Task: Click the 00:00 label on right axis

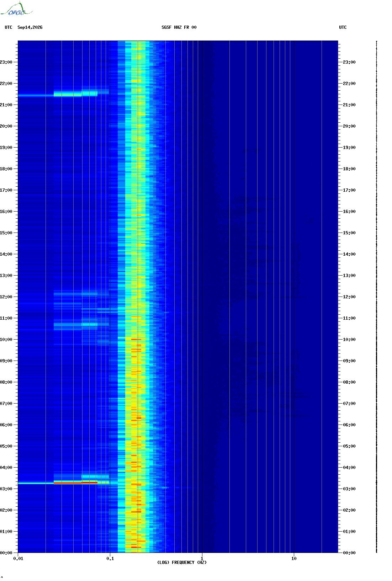Action: (349, 553)
